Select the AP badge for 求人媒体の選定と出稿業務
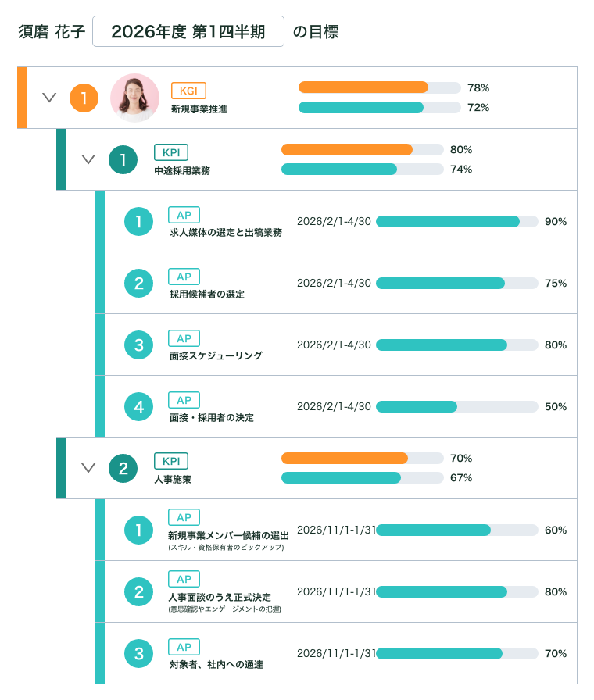Image resolution: width=594 pixels, height=700 pixels. 184,215
